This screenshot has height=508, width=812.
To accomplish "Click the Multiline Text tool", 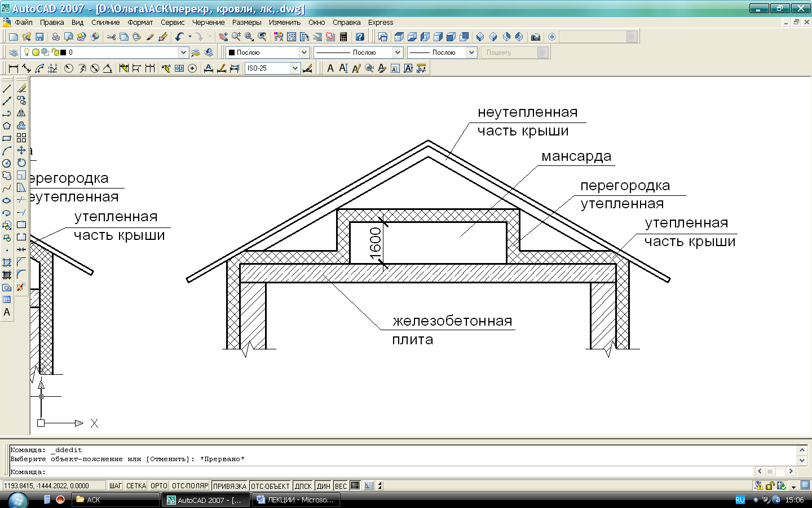I will tap(7, 312).
